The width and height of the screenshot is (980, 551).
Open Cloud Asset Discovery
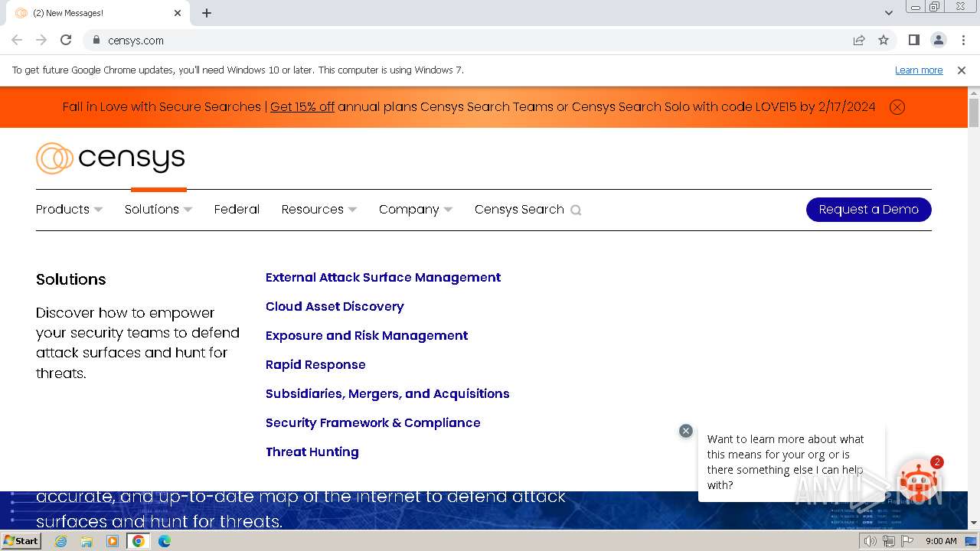click(x=335, y=306)
